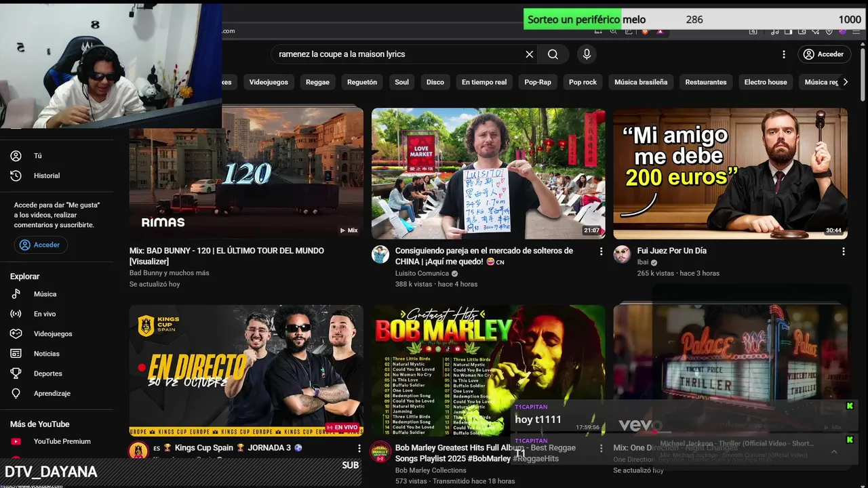Click title Consiguiendo pareja en el mercado

[x=484, y=256]
